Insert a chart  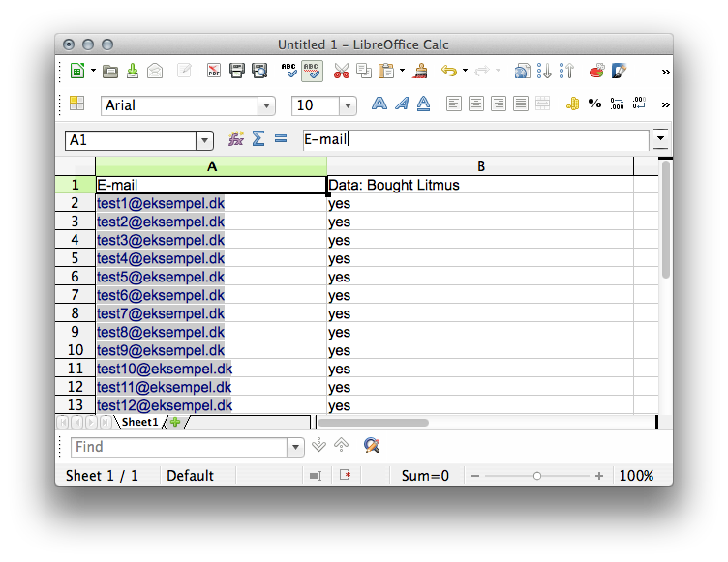point(596,71)
